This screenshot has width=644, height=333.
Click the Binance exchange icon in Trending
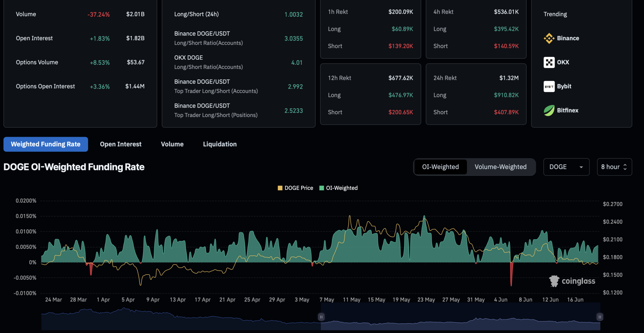pyautogui.click(x=549, y=38)
